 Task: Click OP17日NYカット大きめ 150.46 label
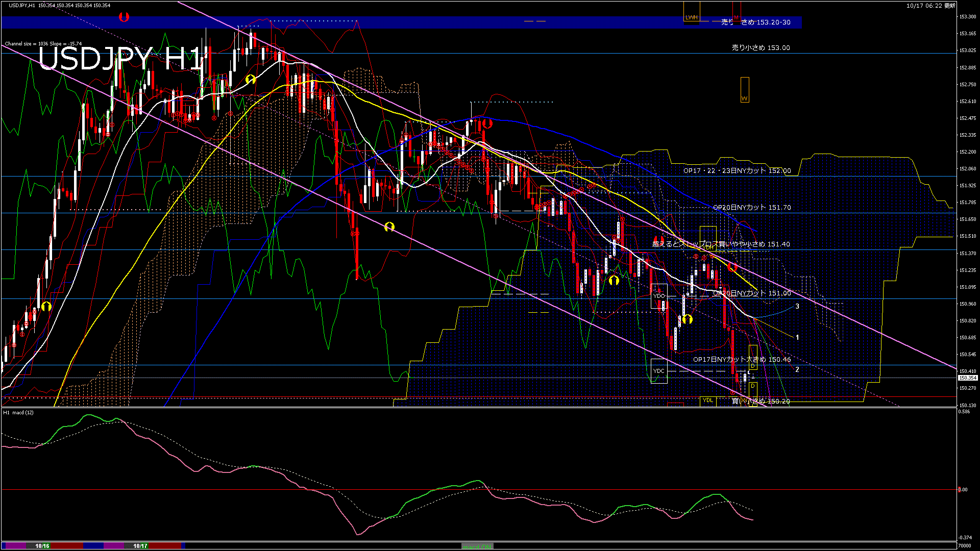coord(742,359)
